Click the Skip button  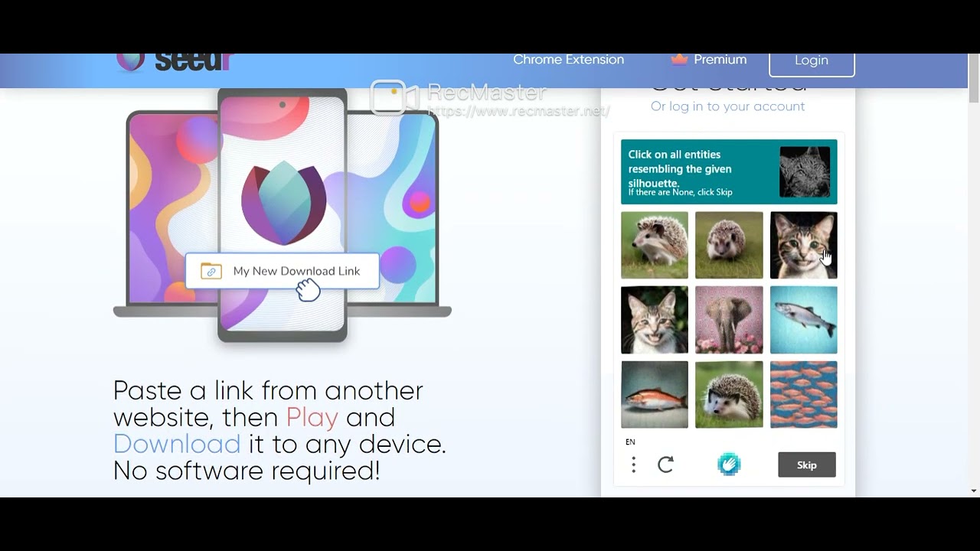tap(807, 465)
